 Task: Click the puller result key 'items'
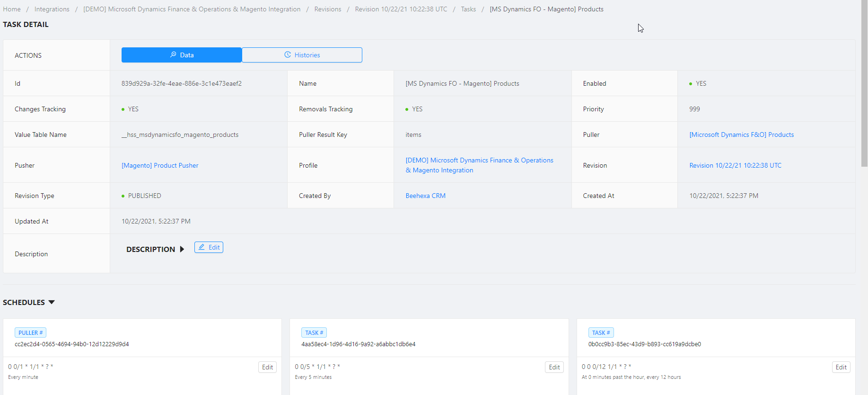coord(413,135)
